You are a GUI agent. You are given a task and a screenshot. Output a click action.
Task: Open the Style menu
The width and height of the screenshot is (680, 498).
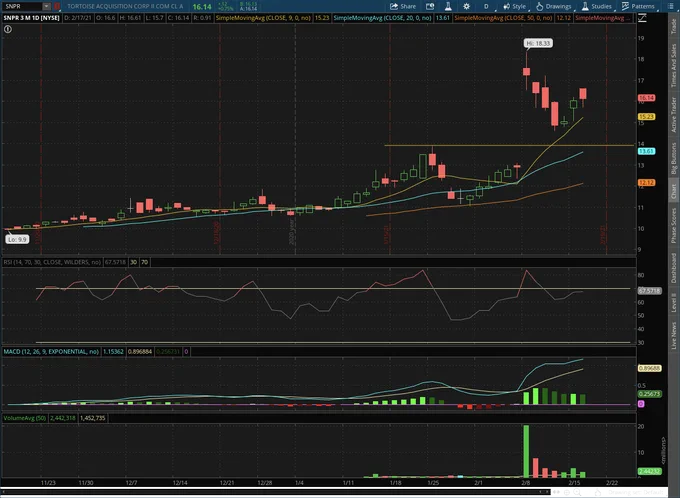(x=514, y=7)
